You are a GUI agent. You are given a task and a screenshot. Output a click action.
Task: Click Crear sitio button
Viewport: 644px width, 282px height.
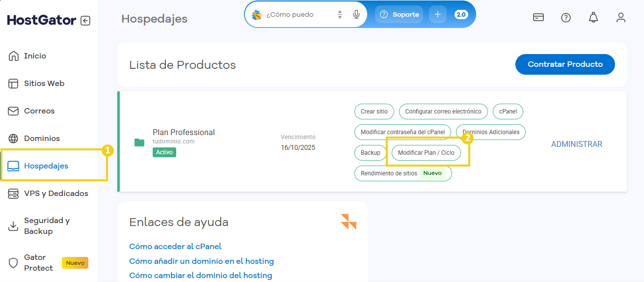pyautogui.click(x=374, y=112)
